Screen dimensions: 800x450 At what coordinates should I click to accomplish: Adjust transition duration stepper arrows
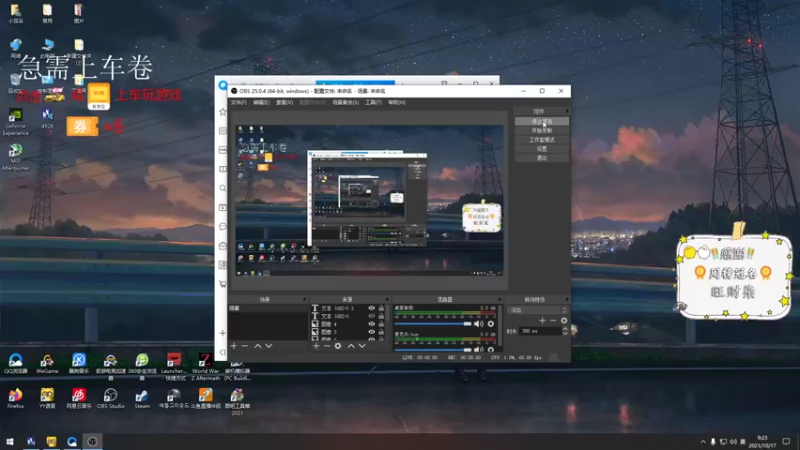565,331
